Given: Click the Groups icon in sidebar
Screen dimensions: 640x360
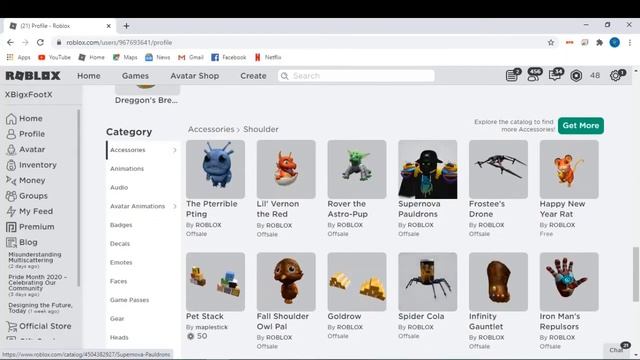Looking at the screenshot, I should click(11, 196).
